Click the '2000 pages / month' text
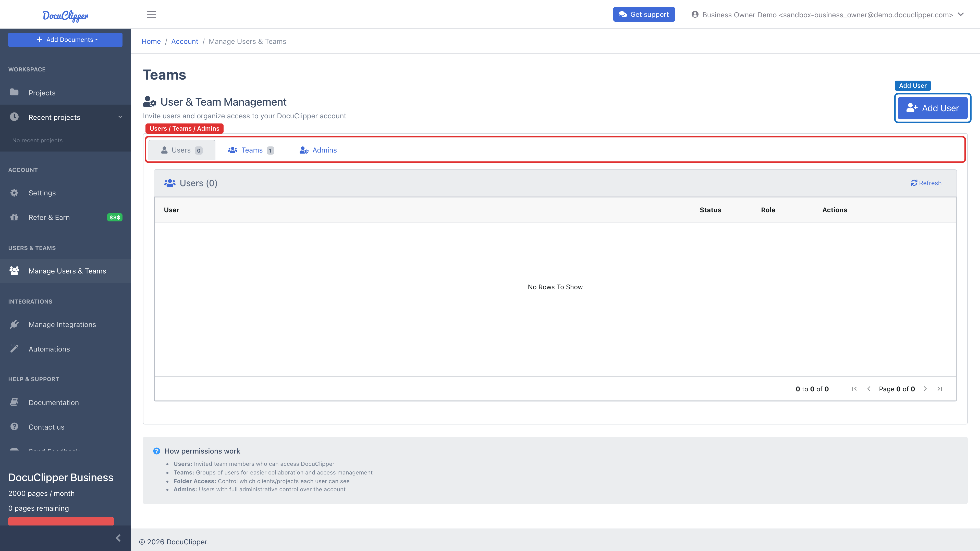Viewport: 980px width, 551px height. (x=41, y=493)
